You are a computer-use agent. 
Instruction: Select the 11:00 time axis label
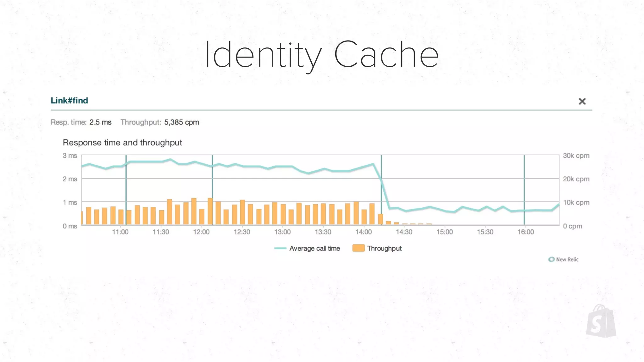point(120,232)
